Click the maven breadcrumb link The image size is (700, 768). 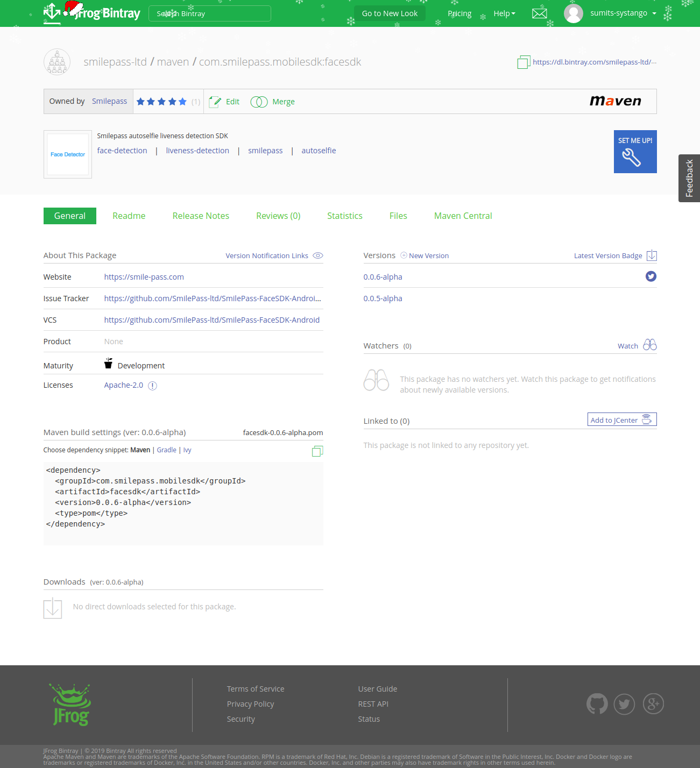tap(173, 62)
